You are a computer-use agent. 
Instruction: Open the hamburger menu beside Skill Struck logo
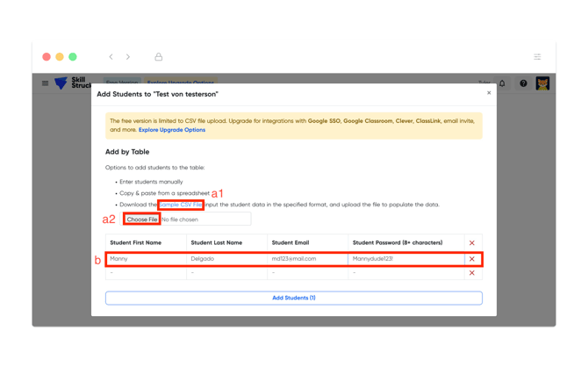(46, 83)
